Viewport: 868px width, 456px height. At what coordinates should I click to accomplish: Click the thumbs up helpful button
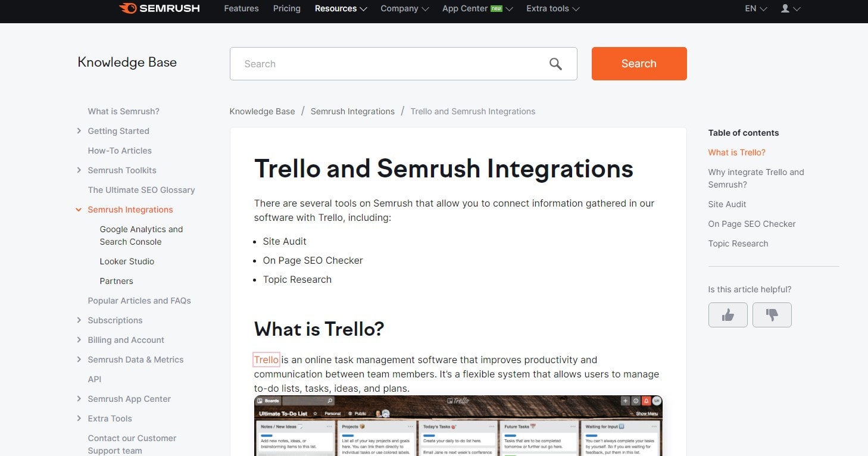(728, 315)
